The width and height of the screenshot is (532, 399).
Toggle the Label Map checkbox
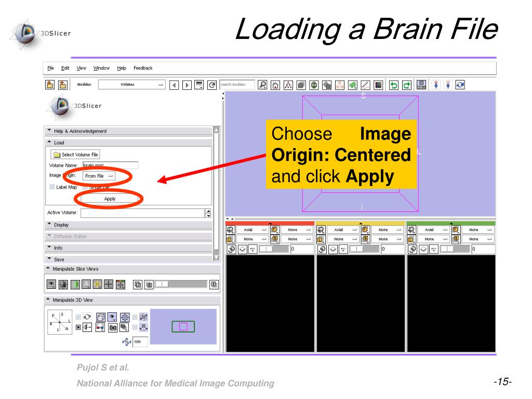pyautogui.click(x=52, y=187)
